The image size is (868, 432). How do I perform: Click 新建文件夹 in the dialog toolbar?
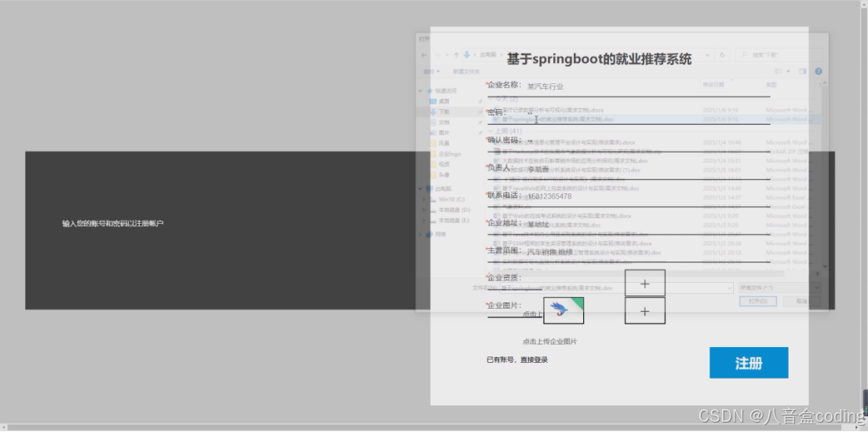(466, 71)
